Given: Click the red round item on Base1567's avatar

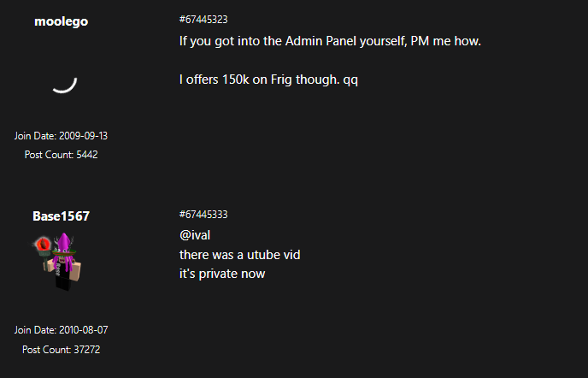Looking at the screenshot, I should click(44, 248).
